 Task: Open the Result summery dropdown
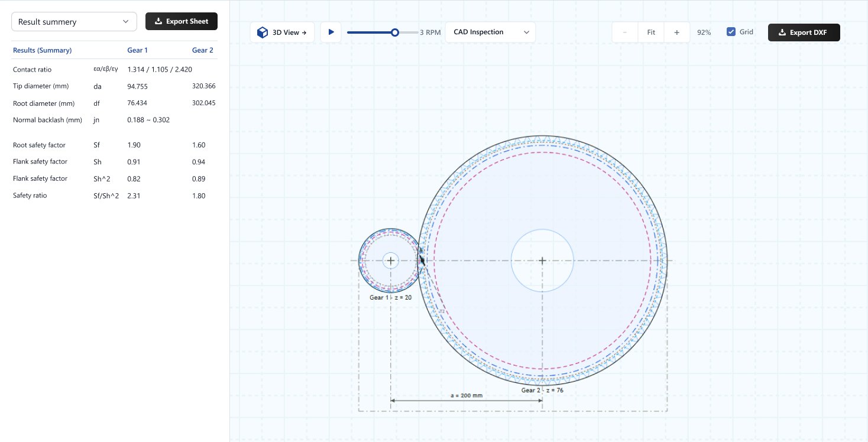click(74, 22)
